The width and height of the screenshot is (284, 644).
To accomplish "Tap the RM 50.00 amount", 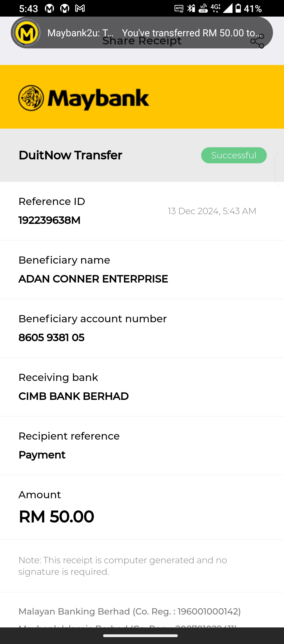I will click(x=57, y=516).
